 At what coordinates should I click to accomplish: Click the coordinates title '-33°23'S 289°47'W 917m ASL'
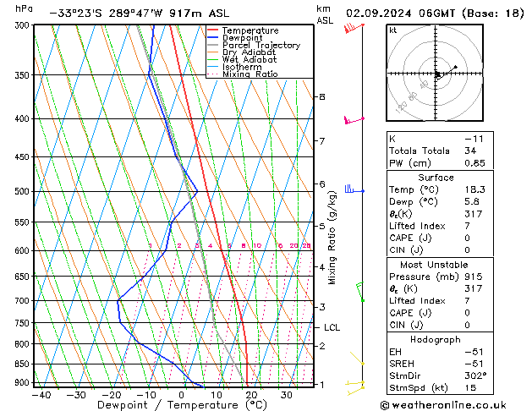coord(140,14)
